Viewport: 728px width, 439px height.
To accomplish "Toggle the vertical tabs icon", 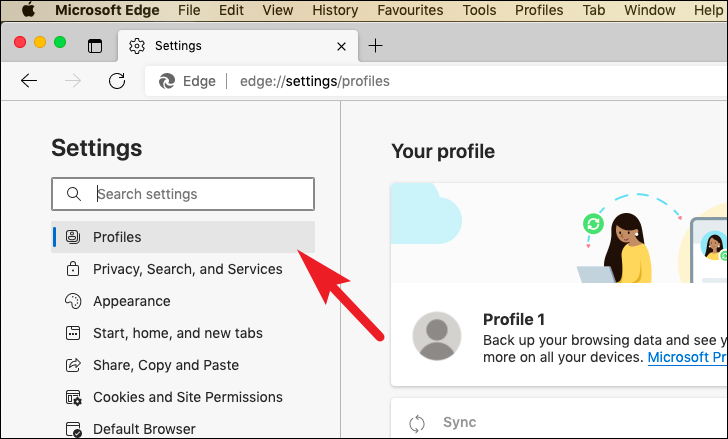I will [x=95, y=46].
